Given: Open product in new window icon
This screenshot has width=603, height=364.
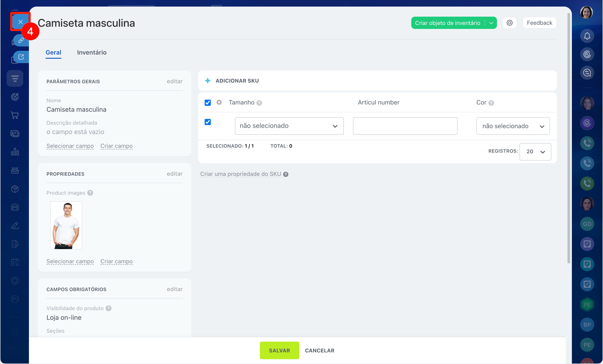Looking at the screenshot, I should pyautogui.click(x=21, y=57).
